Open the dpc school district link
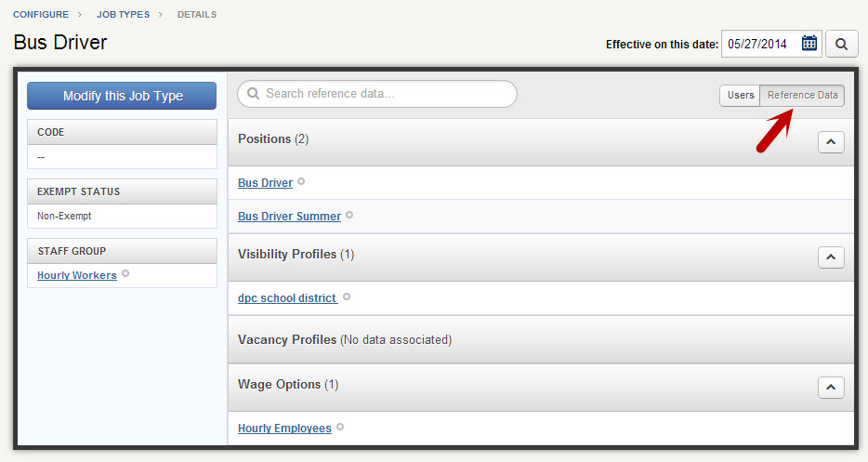The width and height of the screenshot is (868, 462). (x=288, y=298)
